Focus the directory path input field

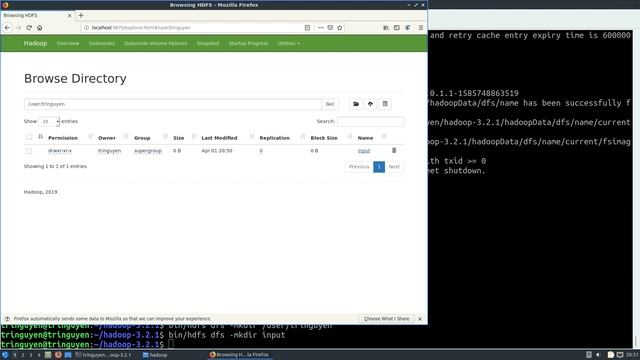(x=173, y=104)
